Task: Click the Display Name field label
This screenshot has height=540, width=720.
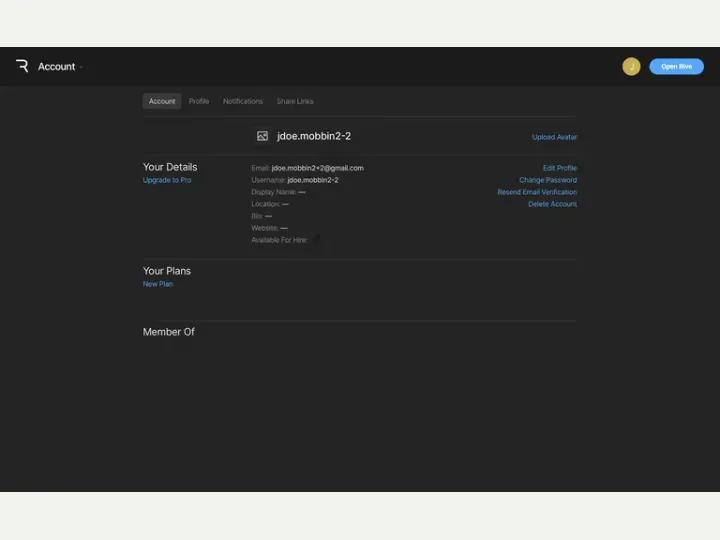Action: click(274, 192)
